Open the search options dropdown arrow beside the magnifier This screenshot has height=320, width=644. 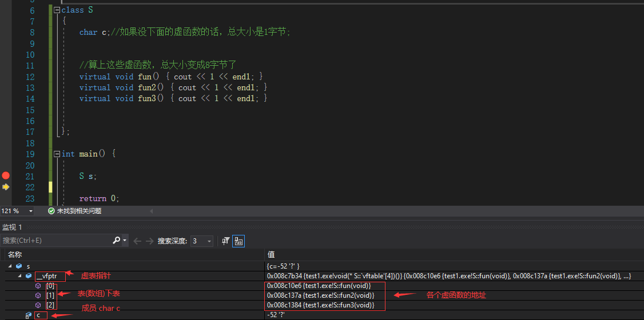pyautogui.click(x=125, y=241)
